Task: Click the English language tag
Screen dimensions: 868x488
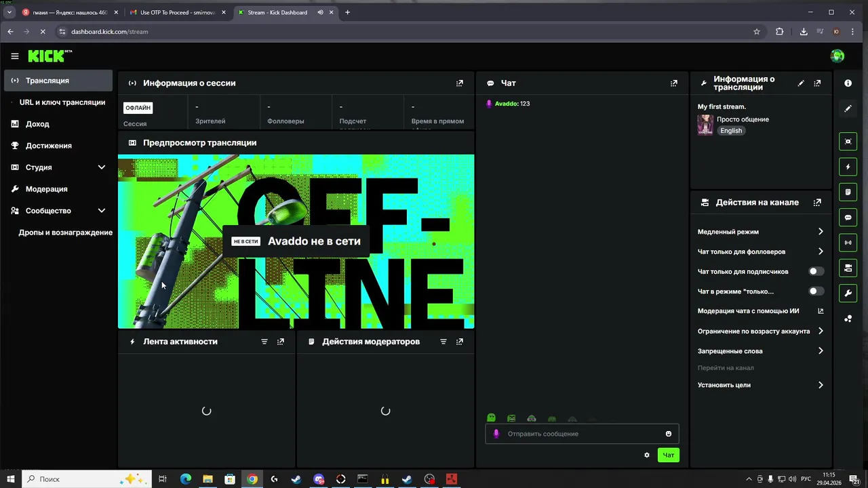Action: point(731,131)
